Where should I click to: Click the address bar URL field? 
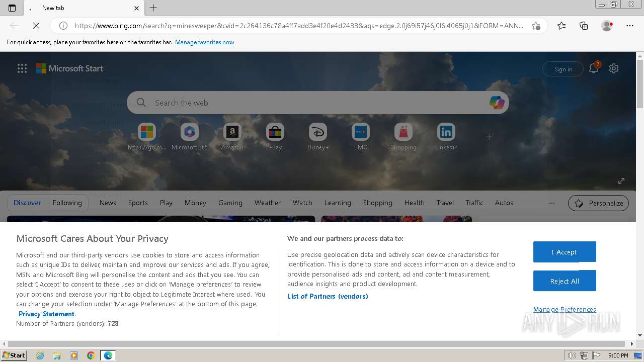click(299, 26)
